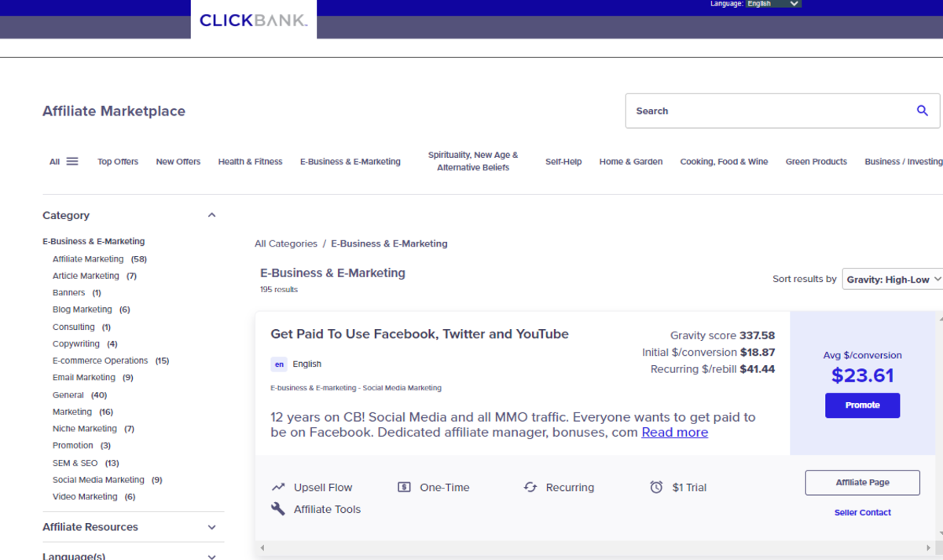Select the $1 Trial clock icon
This screenshot has width=943, height=560.
coord(656,487)
